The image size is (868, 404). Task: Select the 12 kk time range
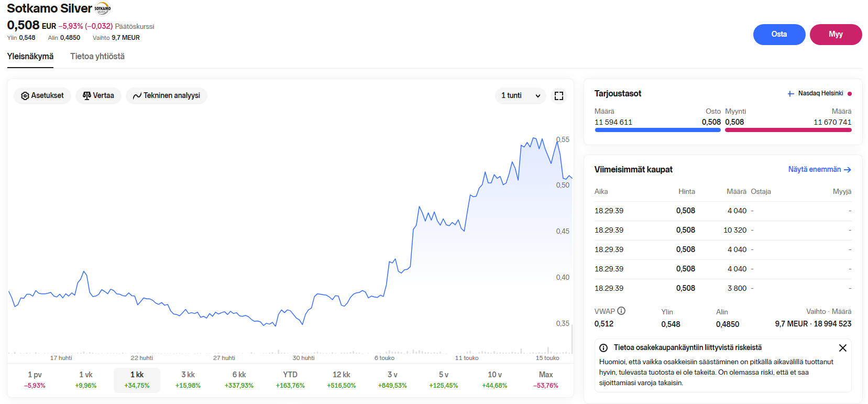coord(342,380)
